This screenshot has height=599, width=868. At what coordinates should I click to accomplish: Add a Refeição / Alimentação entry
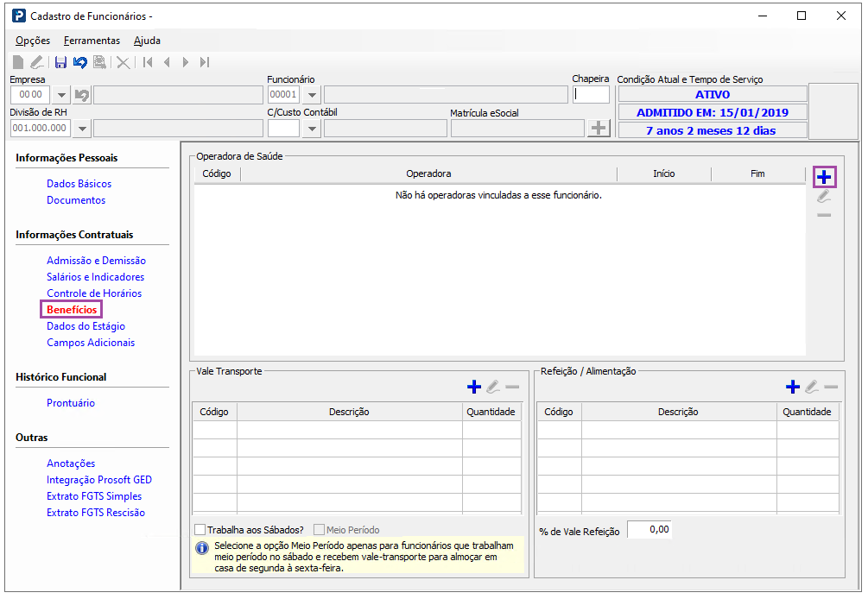793,387
